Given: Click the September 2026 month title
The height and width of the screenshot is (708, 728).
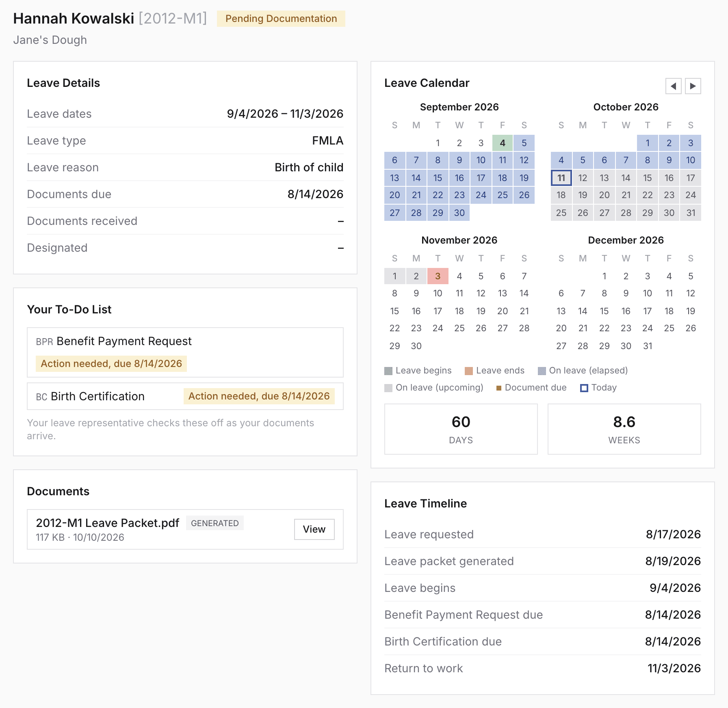Looking at the screenshot, I should click(459, 107).
